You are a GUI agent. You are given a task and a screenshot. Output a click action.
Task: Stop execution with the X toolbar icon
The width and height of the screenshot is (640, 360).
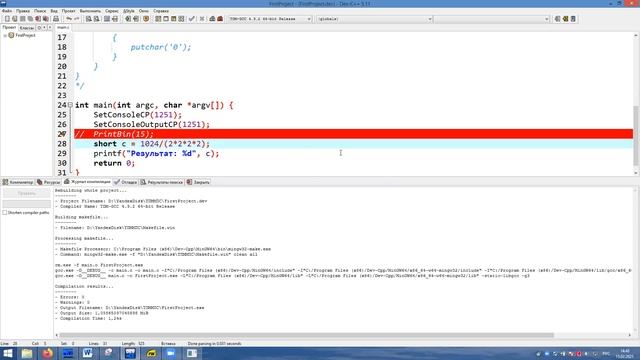pos(202,19)
